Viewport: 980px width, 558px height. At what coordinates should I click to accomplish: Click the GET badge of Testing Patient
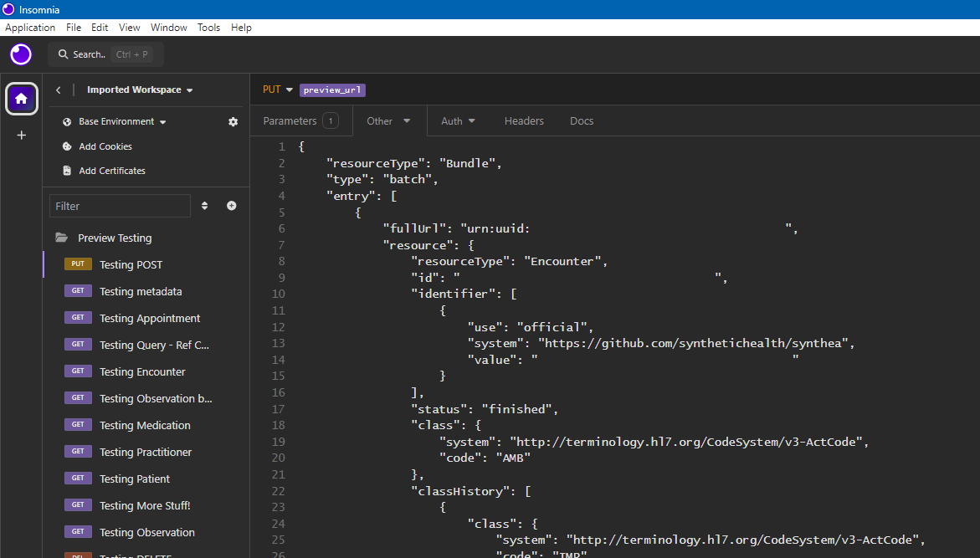point(78,478)
